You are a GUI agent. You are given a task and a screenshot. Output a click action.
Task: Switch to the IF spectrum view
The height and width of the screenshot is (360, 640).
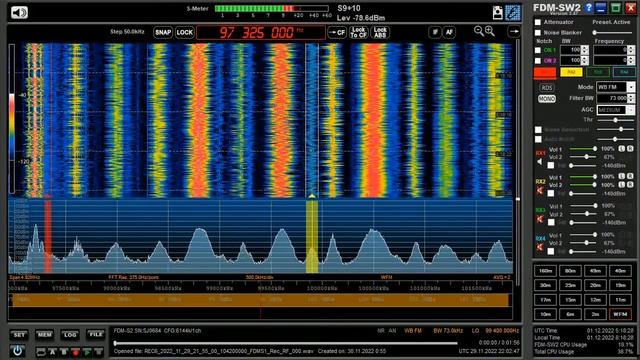pyautogui.click(x=435, y=32)
